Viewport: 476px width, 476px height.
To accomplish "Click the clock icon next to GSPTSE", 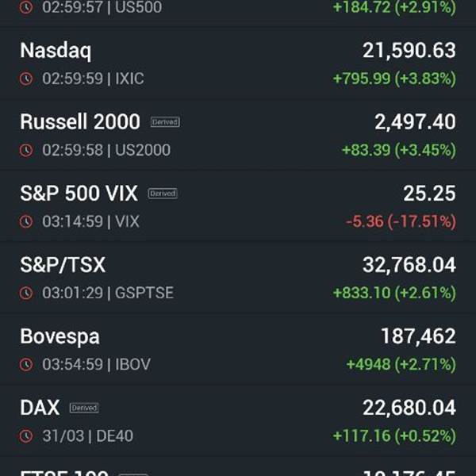I will (x=26, y=293).
